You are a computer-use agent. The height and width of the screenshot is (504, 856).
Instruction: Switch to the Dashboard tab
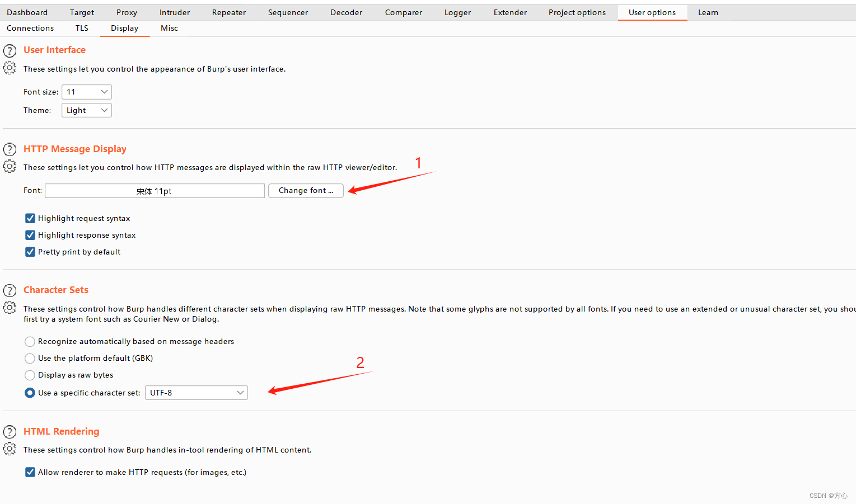(27, 12)
